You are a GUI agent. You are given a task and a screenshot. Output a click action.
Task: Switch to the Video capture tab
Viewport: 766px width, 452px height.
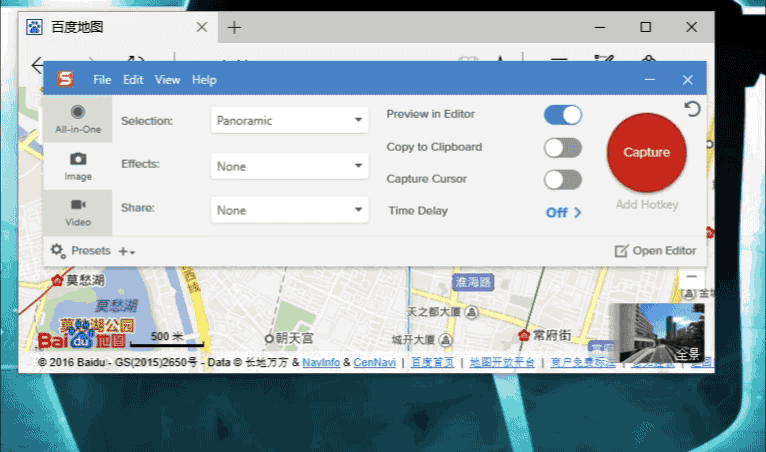click(78, 213)
